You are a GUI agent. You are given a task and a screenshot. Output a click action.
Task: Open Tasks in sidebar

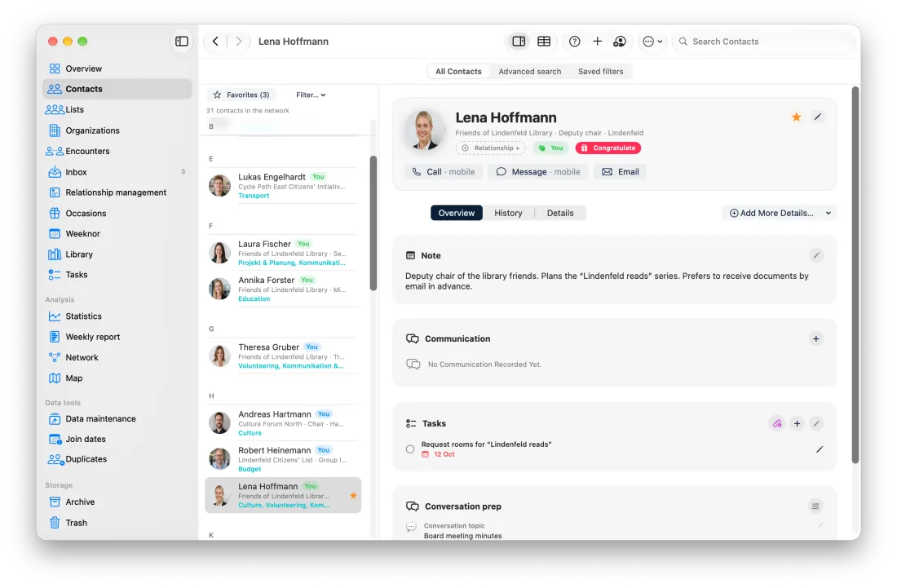[117, 275]
